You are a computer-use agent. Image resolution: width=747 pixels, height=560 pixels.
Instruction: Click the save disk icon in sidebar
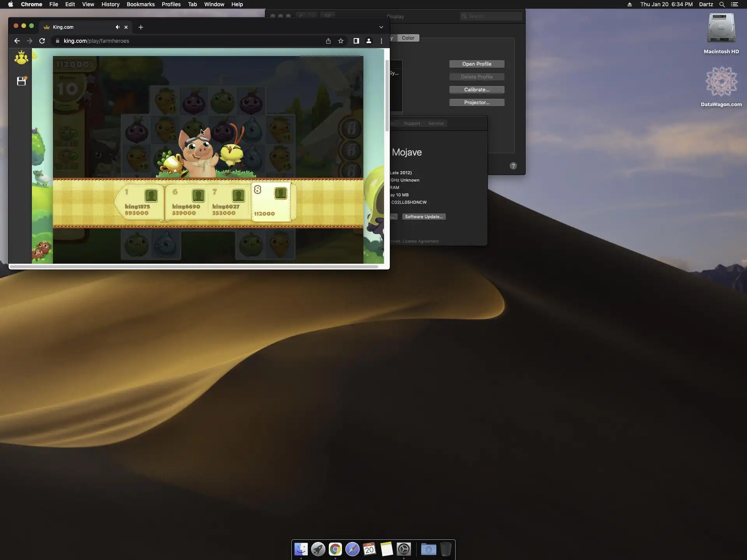click(x=21, y=81)
